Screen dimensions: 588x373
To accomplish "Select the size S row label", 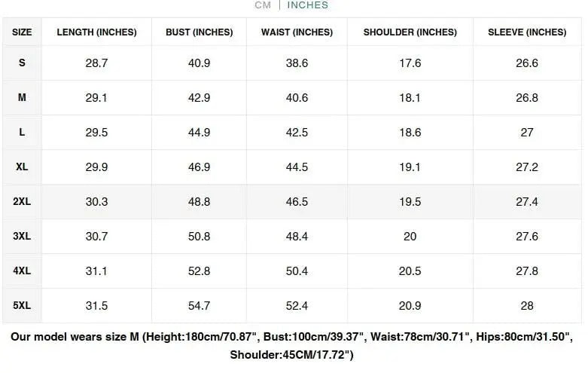I will (x=22, y=63).
